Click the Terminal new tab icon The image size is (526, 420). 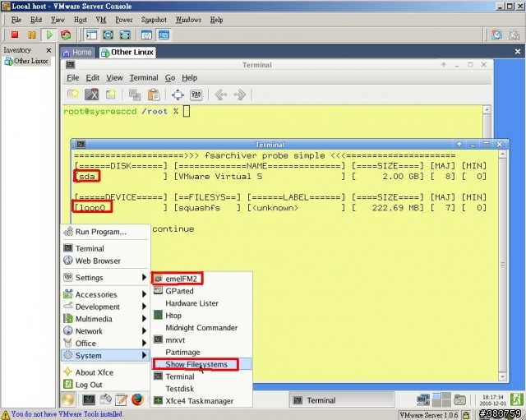pos(73,95)
